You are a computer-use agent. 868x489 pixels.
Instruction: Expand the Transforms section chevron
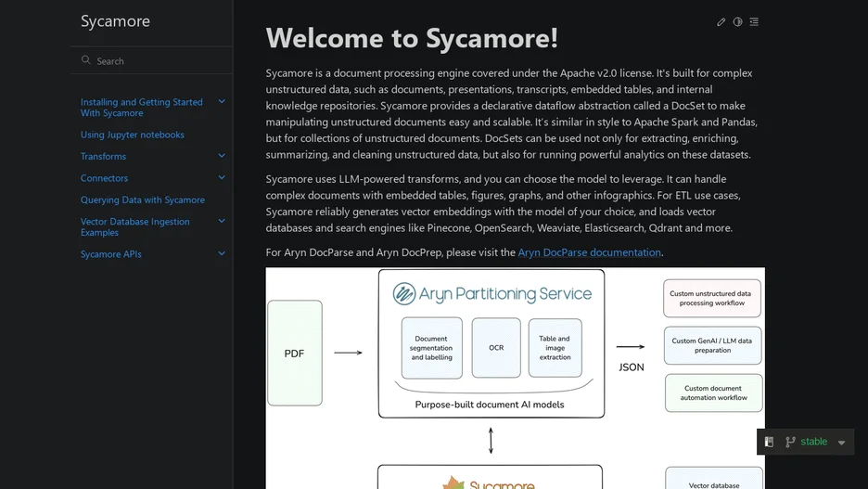coord(222,156)
